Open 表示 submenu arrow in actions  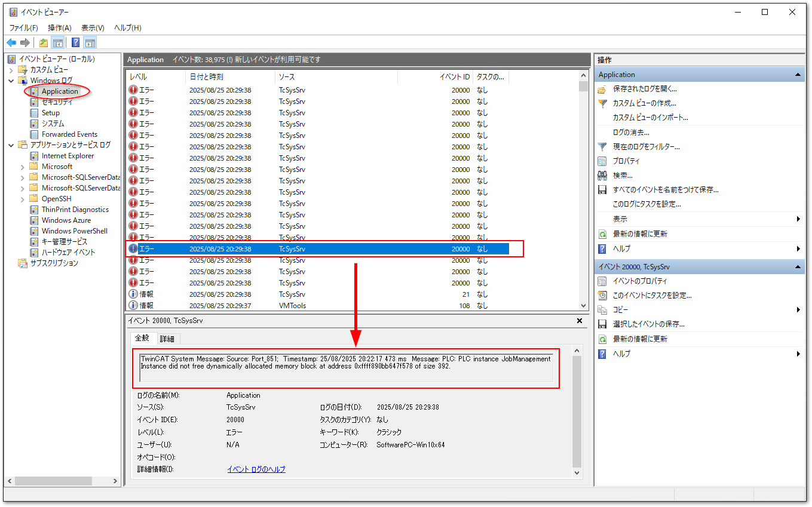pyautogui.click(x=798, y=219)
